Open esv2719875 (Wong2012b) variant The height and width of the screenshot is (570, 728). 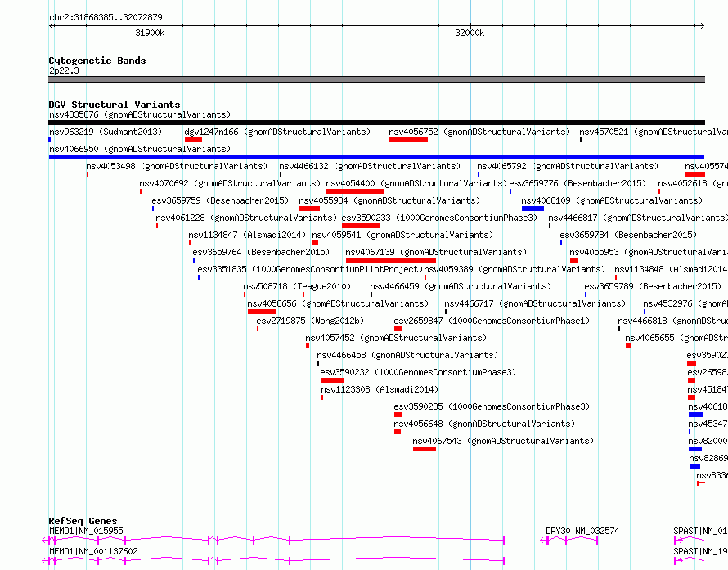[x=310, y=321]
